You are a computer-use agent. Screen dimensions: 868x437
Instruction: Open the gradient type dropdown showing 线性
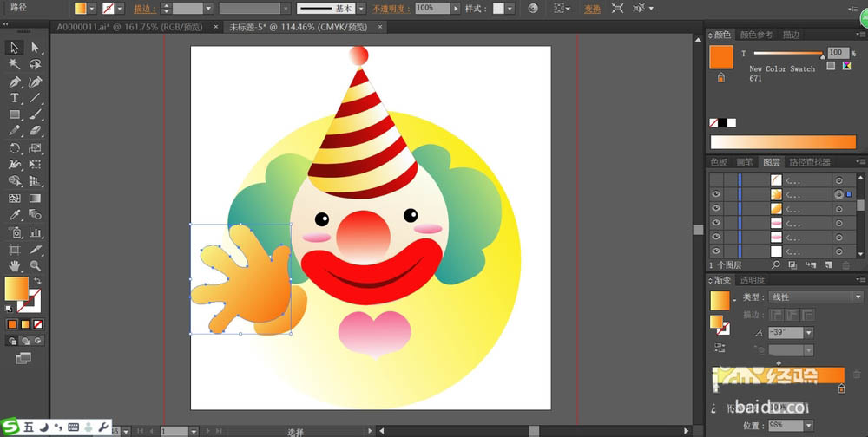[x=816, y=297]
